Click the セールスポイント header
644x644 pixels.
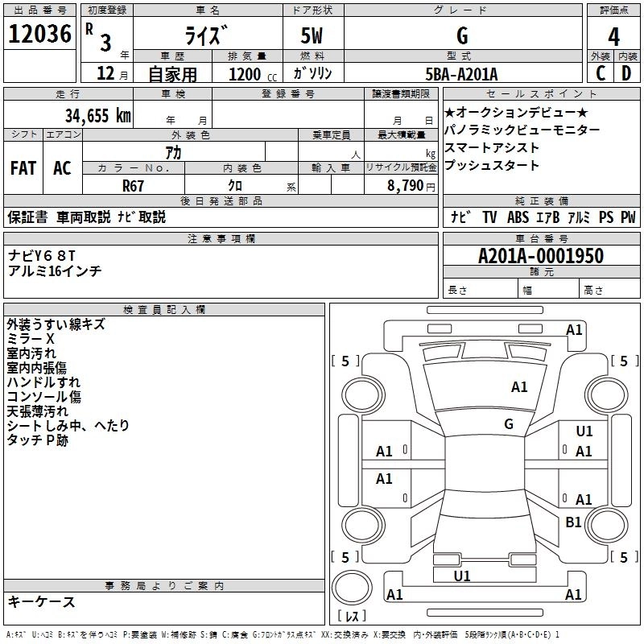542,93
